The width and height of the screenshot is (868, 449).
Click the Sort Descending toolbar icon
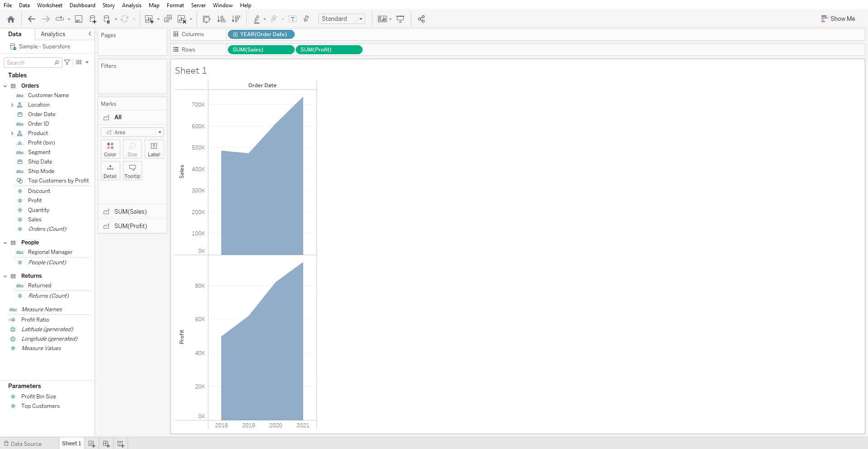(x=236, y=19)
